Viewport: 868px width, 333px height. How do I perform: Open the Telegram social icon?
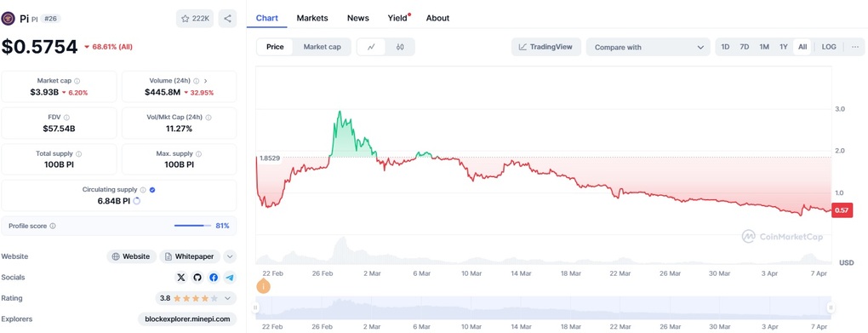tap(230, 278)
